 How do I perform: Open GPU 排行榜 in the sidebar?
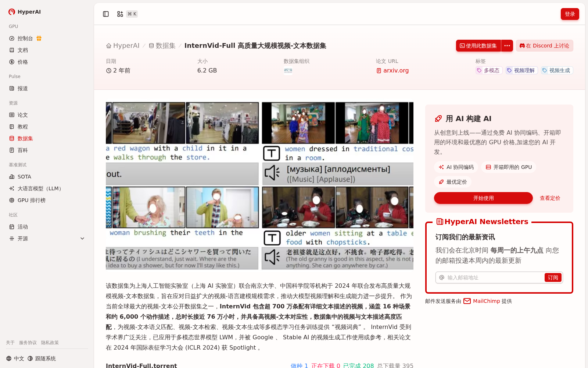(47, 200)
